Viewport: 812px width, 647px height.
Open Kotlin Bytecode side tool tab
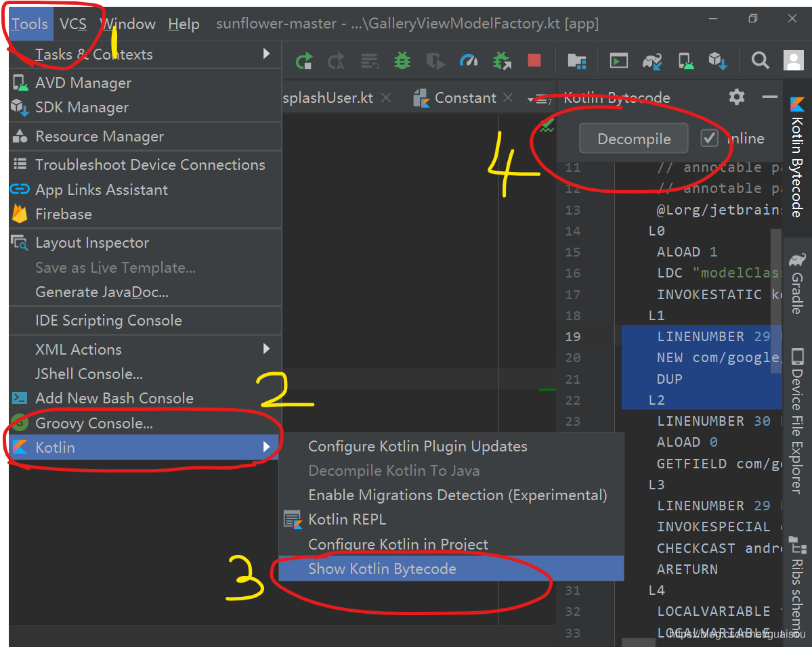797,157
